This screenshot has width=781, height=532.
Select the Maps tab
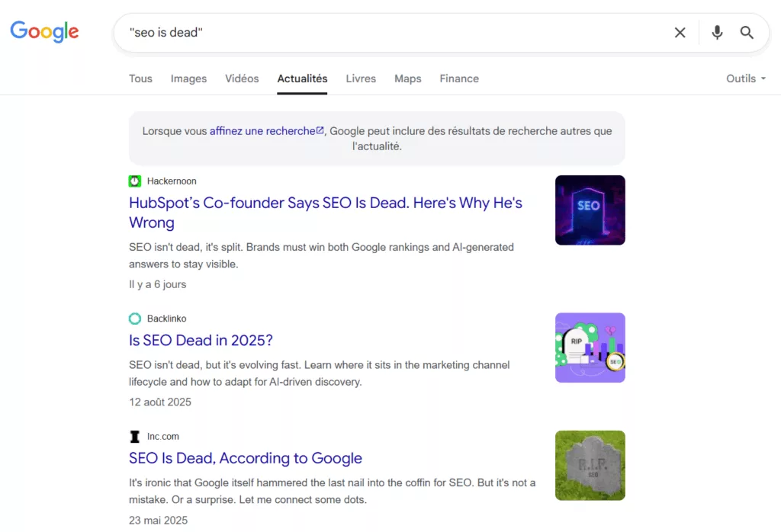point(407,78)
